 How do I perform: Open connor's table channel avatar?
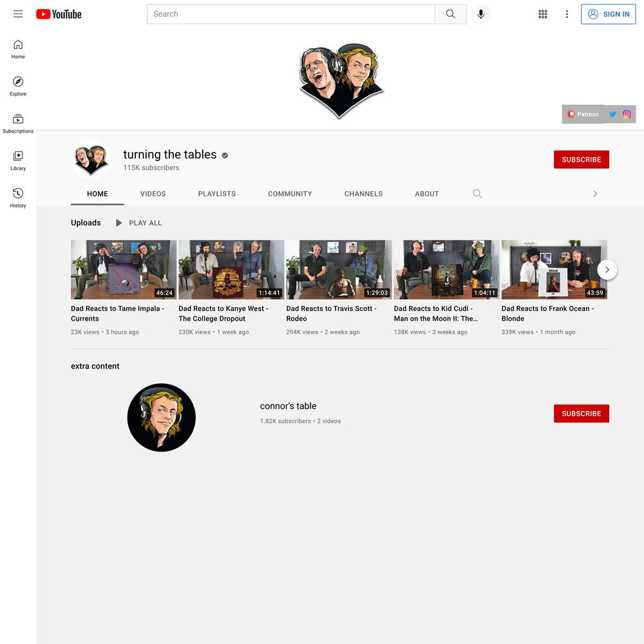click(162, 417)
